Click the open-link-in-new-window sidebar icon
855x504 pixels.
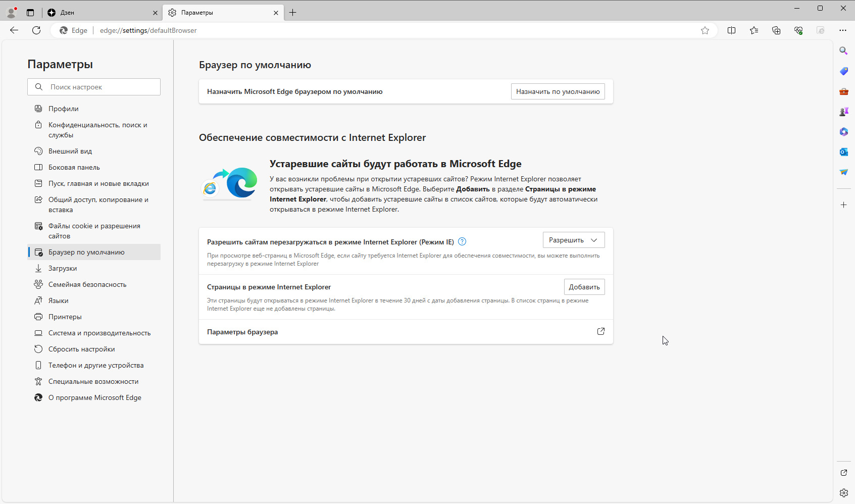[x=843, y=473]
